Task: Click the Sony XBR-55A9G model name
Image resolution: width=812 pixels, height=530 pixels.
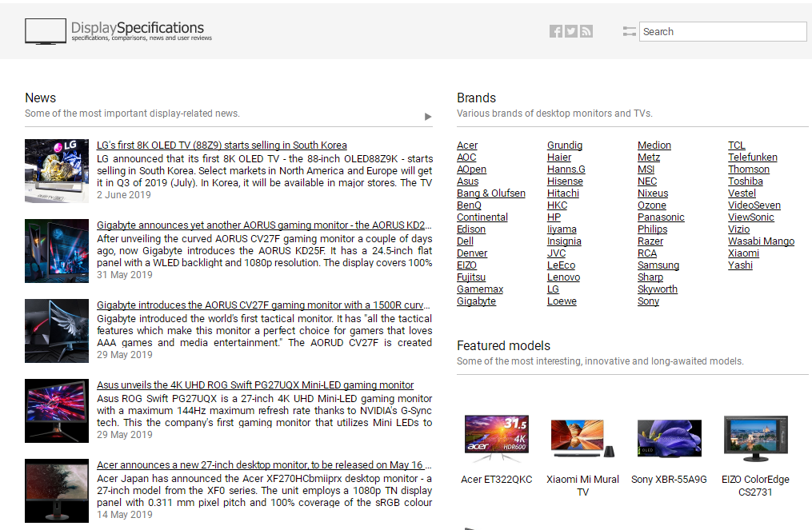Action: pyautogui.click(x=669, y=480)
